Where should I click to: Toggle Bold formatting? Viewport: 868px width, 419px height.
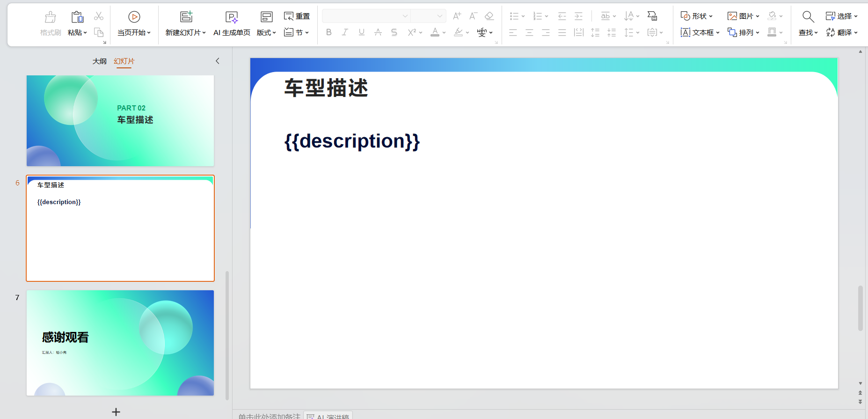click(329, 32)
